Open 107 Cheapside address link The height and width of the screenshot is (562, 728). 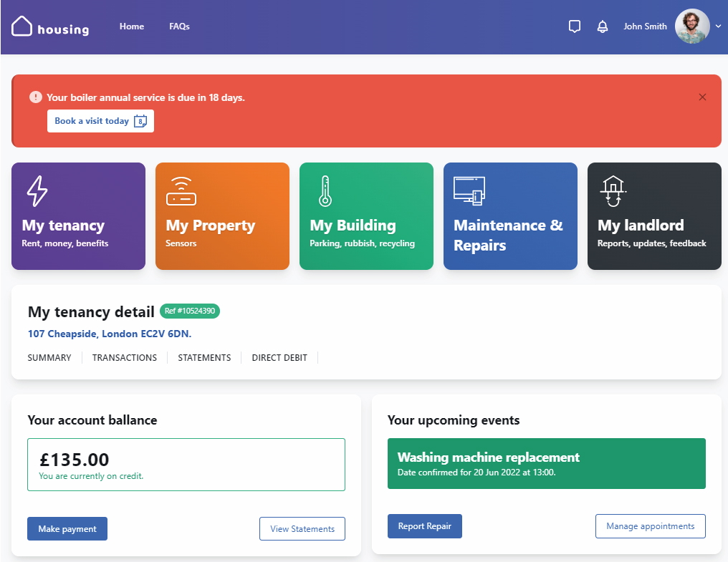[x=110, y=334]
